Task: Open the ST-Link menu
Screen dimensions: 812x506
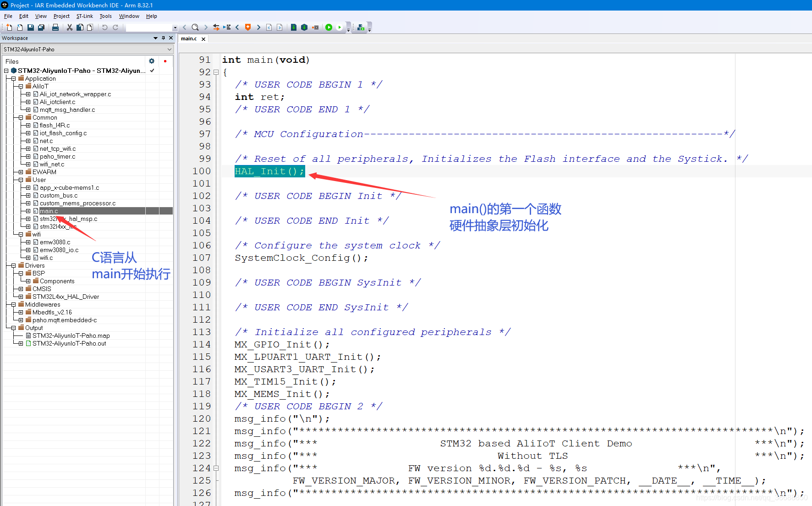Action: [85, 16]
